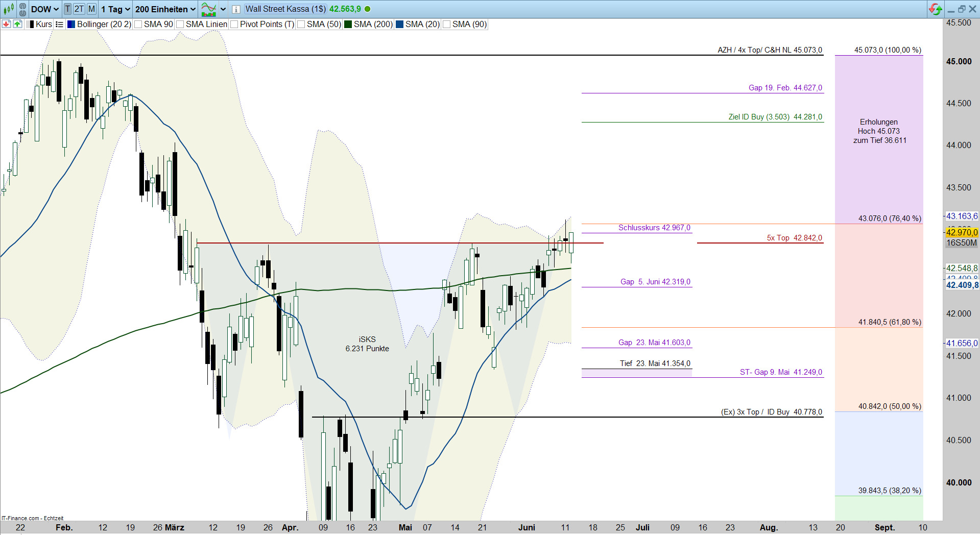Click the current price 42.563,9 value
This screenshot has width=980, height=535.
click(345, 9)
